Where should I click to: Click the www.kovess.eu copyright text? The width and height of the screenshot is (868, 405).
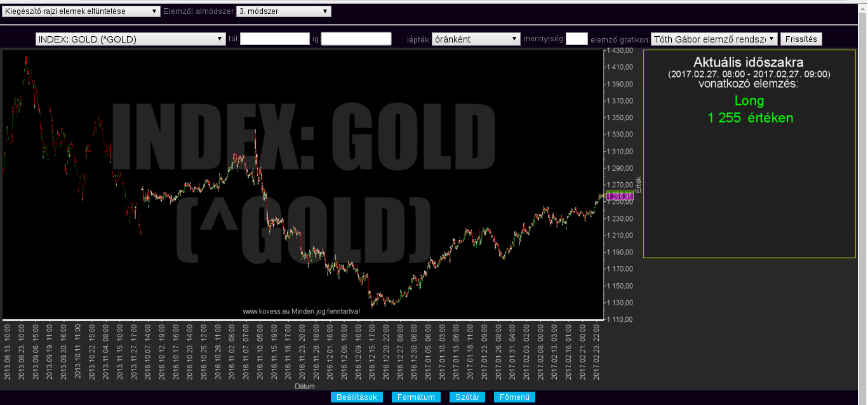pyautogui.click(x=301, y=311)
